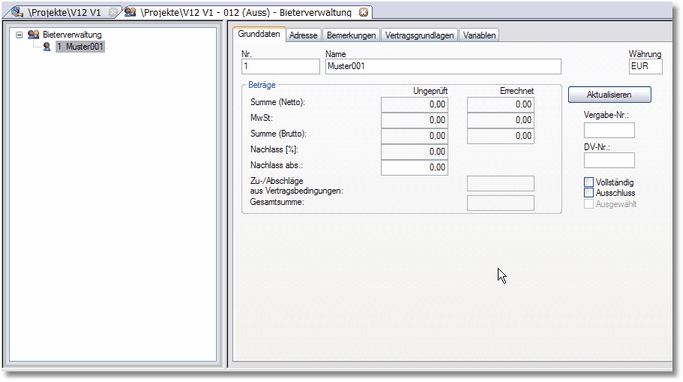Click Errechnet MwSt field
Viewport: 683px width, 382px height.
point(500,120)
